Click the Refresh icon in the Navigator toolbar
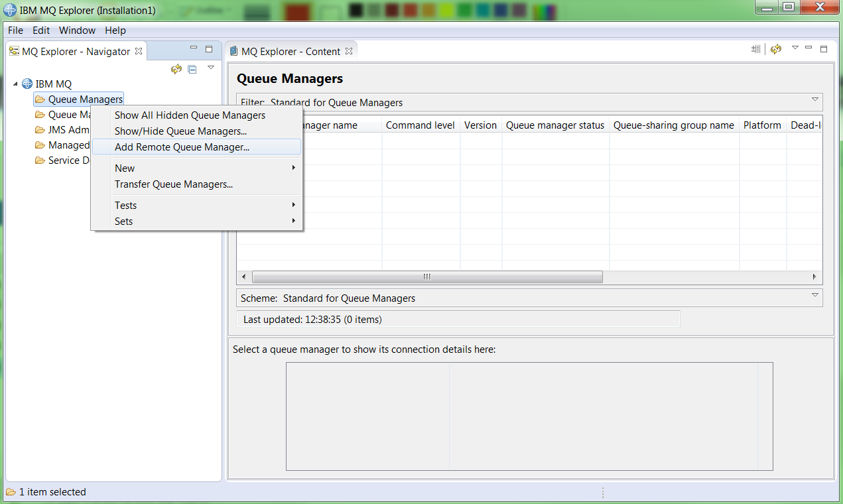The width and height of the screenshot is (843, 504). [x=176, y=68]
